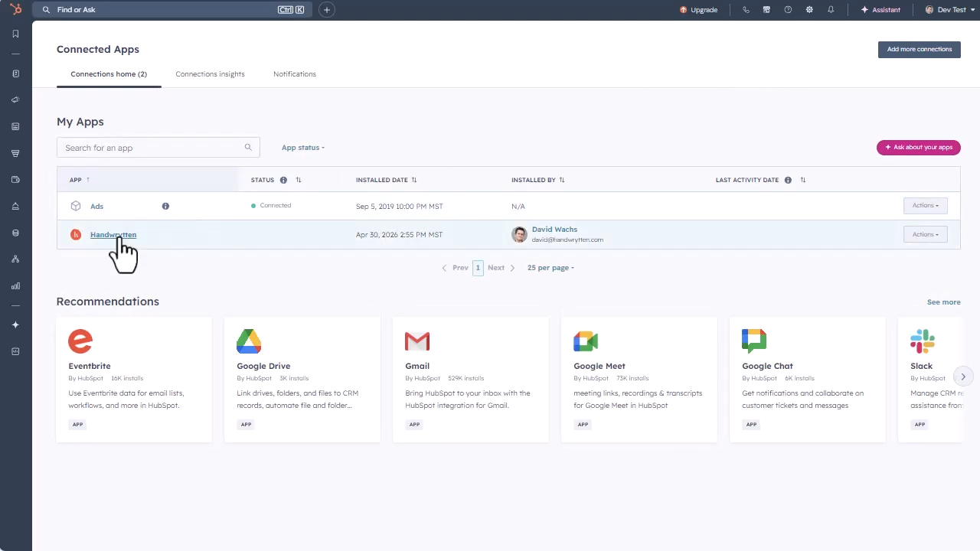Open the Service bell sidebar icon

(15, 206)
